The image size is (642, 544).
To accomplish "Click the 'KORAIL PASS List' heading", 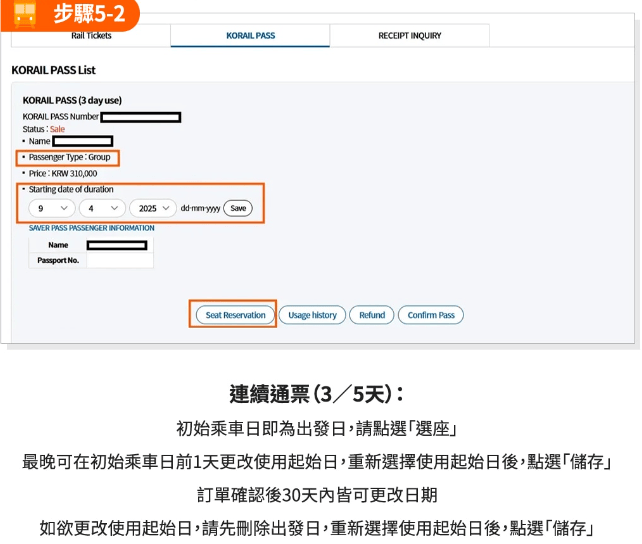I will coord(53,70).
